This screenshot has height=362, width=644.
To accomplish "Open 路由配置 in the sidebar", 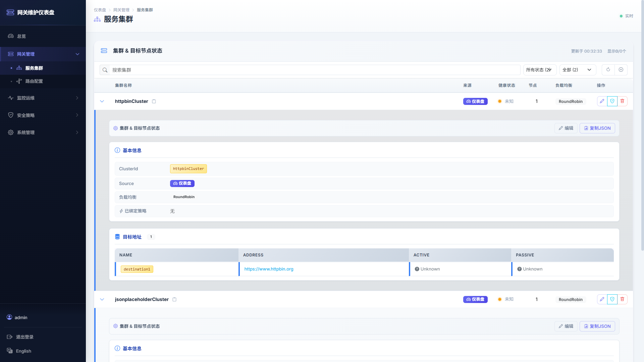I will (43, 81).
